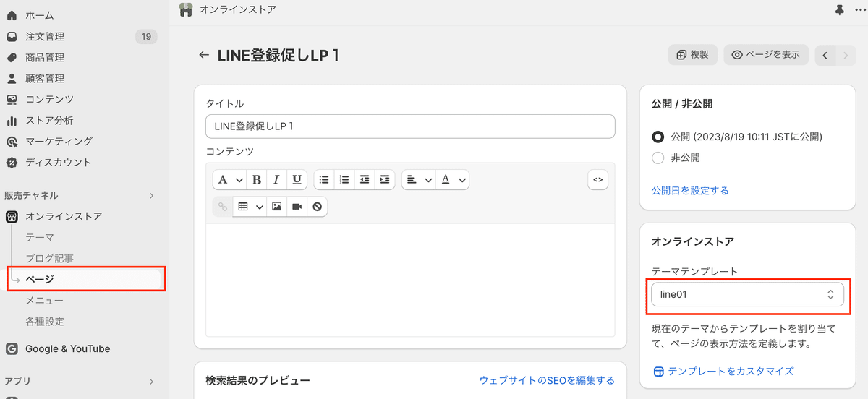Open the insert table dropdown

[250, 206]
